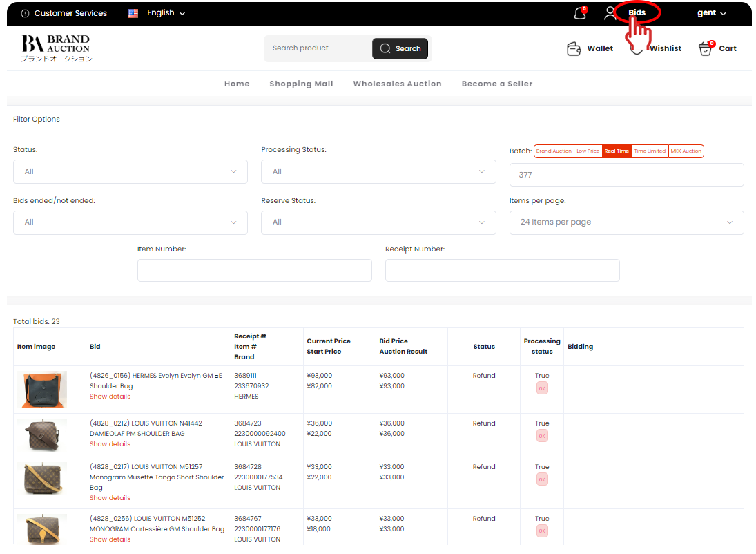Show details for N41442 Damier bag

click(110, 444)
